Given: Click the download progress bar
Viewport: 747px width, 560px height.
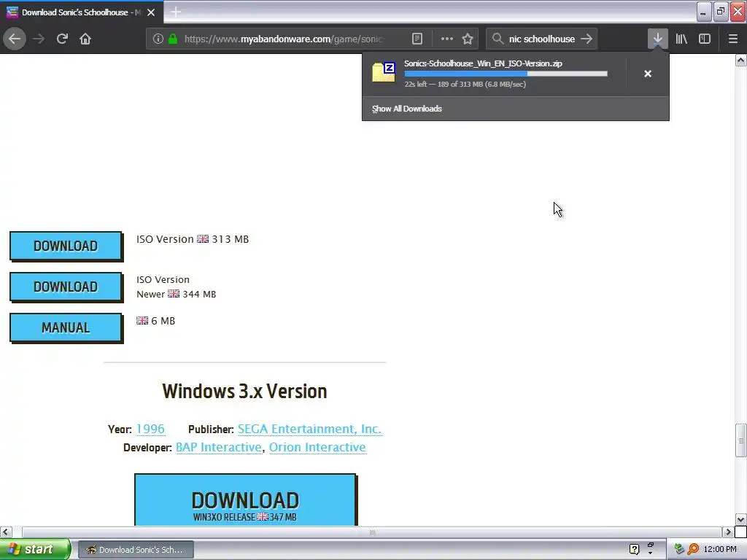Looking at the screenshot, I should click(506, 74).
